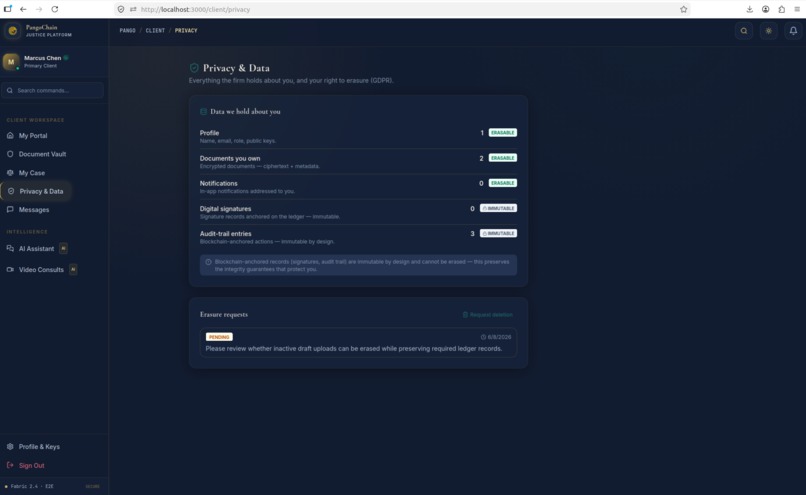Open the browser extensions icon
This screenshot has height=495, width=806.
tap(781, 9)
